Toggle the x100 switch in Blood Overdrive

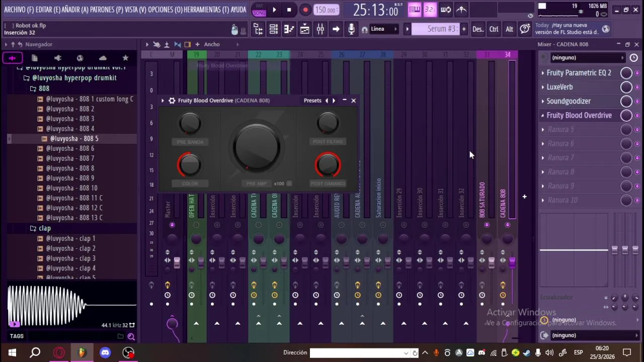coord(289,184)
